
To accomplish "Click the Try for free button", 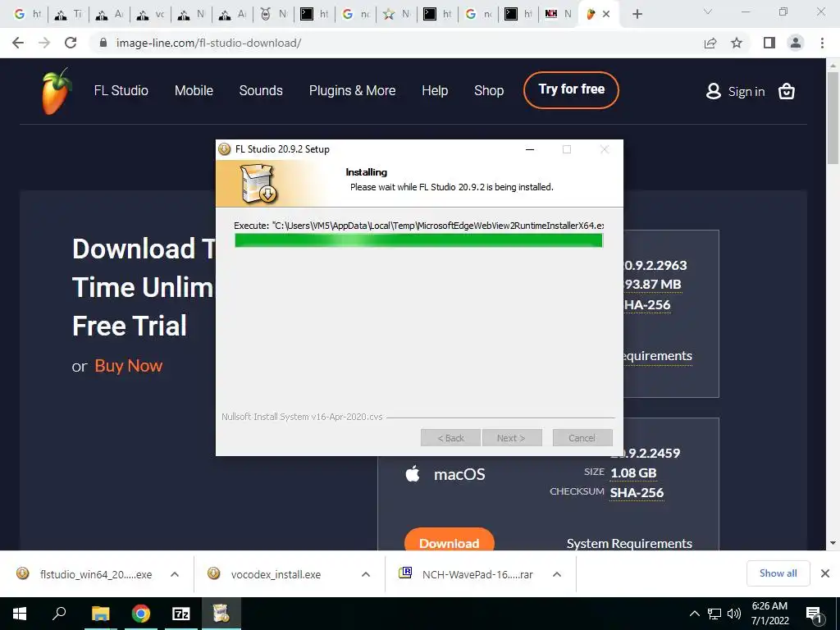I will 571,90.
